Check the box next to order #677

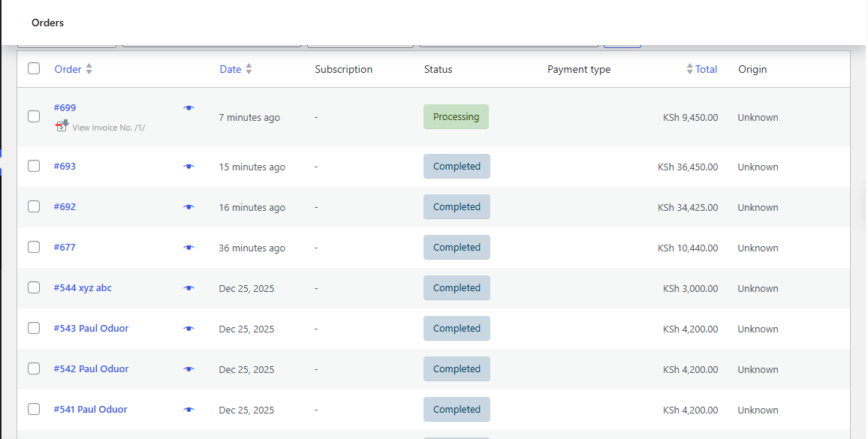coord(34,248)
